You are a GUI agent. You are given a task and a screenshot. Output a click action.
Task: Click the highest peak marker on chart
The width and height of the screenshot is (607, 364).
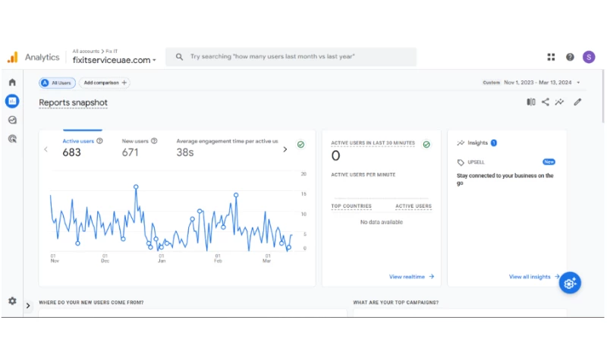pos(136,187)
